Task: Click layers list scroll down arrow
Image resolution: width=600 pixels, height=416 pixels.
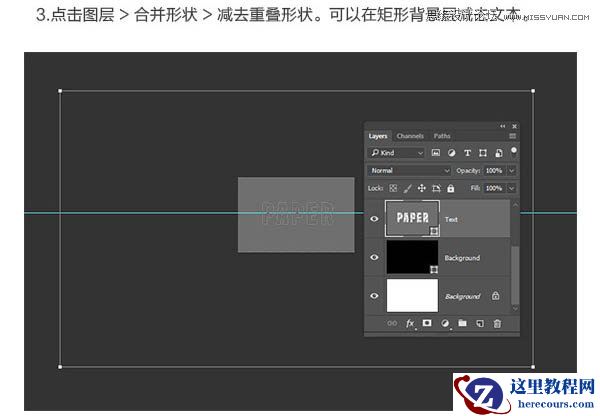Action: [515, 308]
